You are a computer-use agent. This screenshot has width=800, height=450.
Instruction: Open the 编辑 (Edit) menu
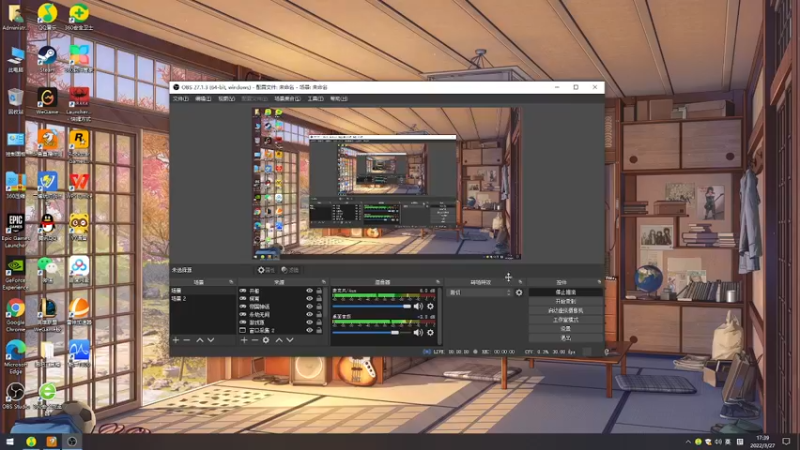[203, 98]
